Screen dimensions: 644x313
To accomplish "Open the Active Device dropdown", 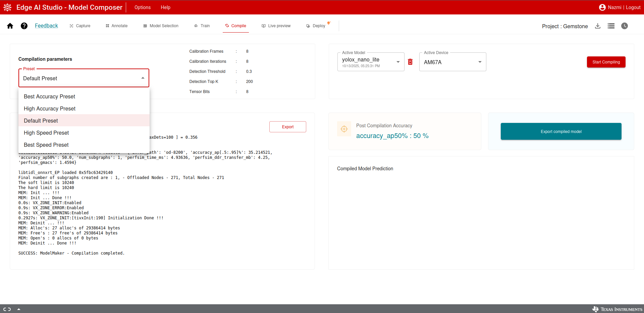I will (x=452, y=62).
